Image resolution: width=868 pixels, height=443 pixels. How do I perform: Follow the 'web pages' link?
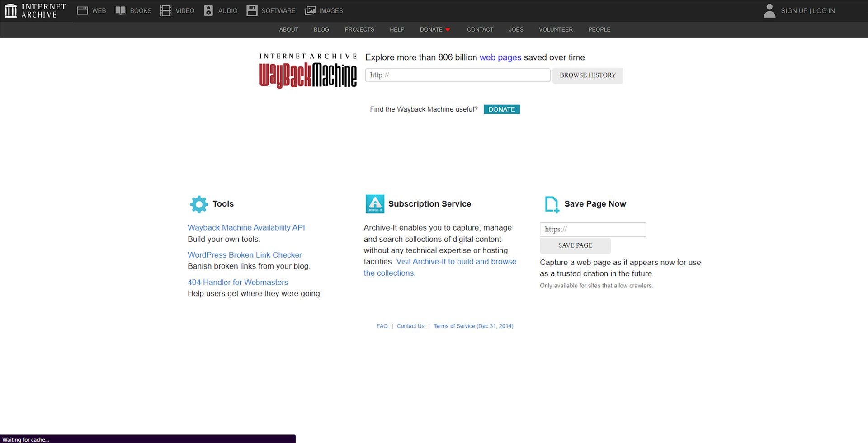[x=500, y=57]
